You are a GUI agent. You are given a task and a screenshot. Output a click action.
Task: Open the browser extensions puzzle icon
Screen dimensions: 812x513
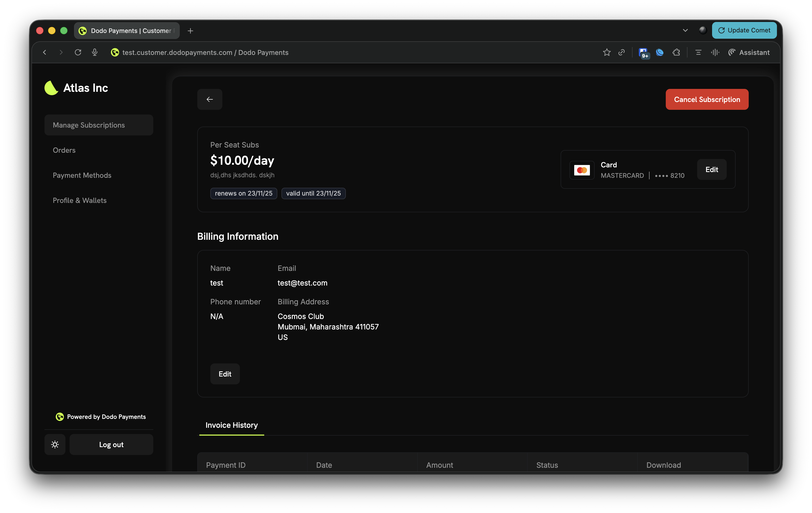coord(676,52)
